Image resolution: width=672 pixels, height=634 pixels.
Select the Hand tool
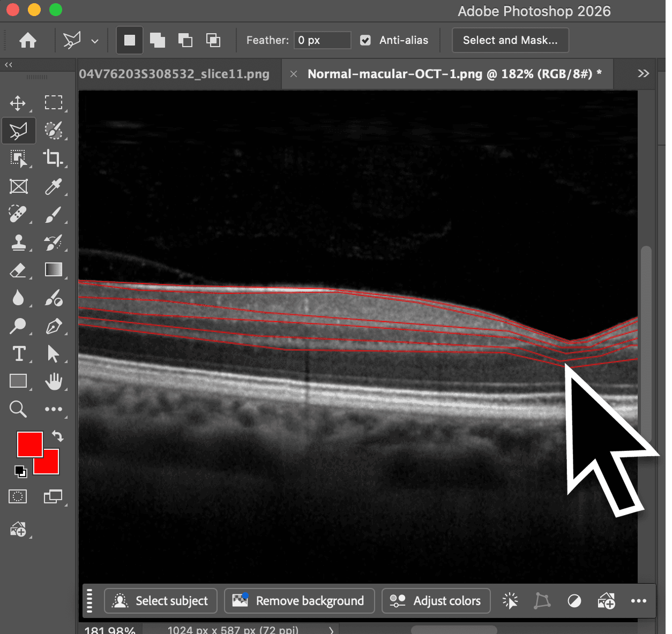(54, 381)
